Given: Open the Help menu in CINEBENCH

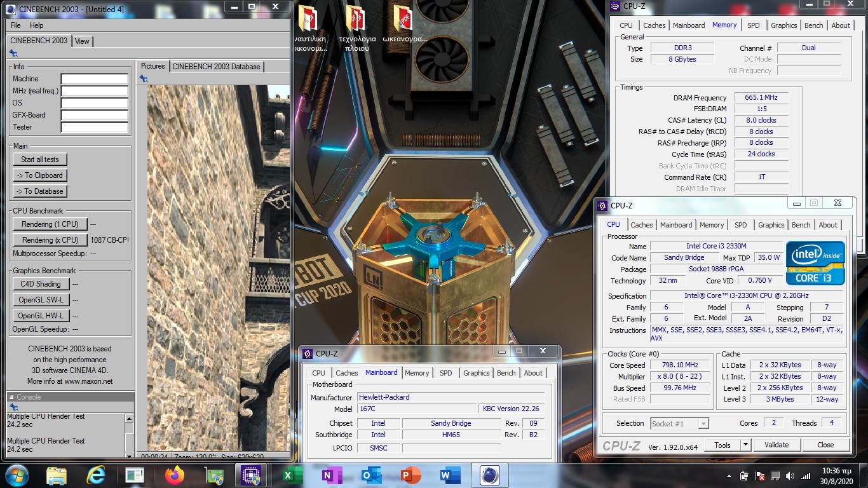Looking at the screenshot, I should [37, 25].
